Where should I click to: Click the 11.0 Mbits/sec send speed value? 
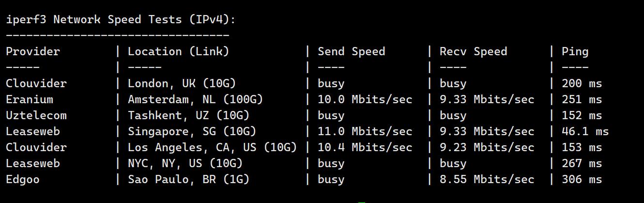(x=365, y=131)
